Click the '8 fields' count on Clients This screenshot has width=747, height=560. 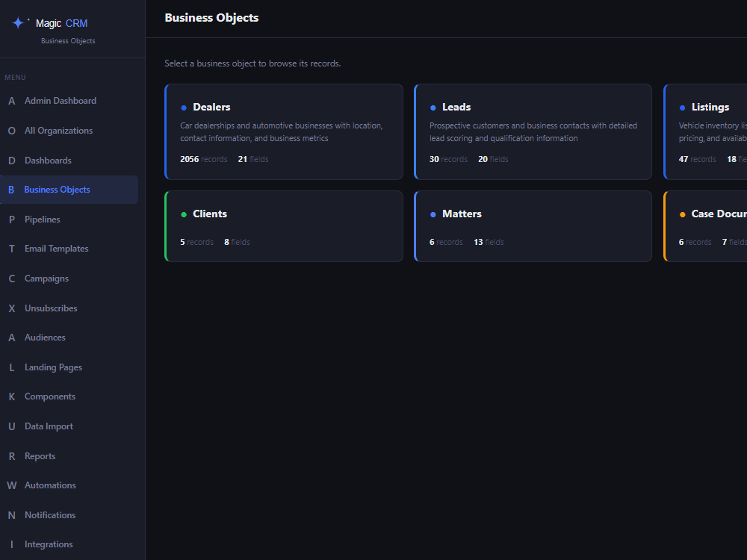[x=237, y=243]
